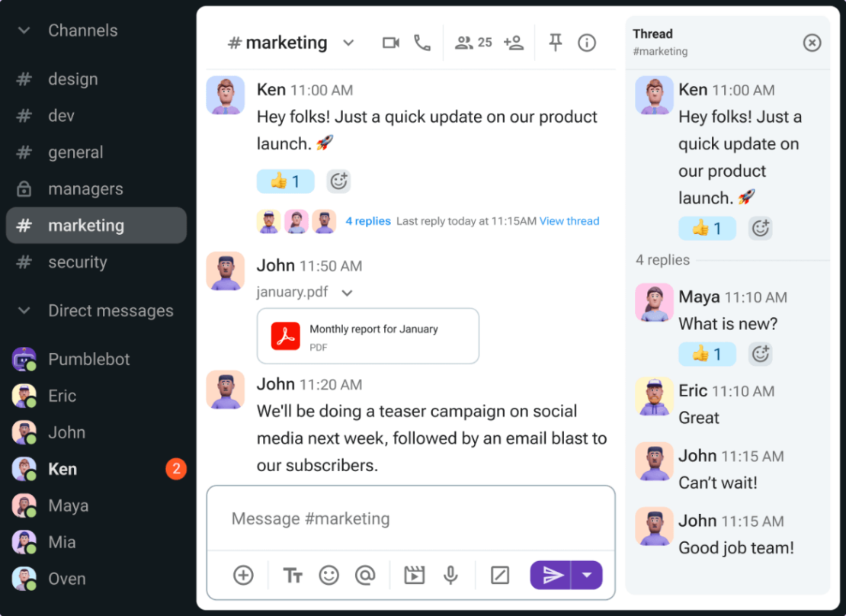Open the emoji picker in composer
846x616 pixels.
coord(328,575)
